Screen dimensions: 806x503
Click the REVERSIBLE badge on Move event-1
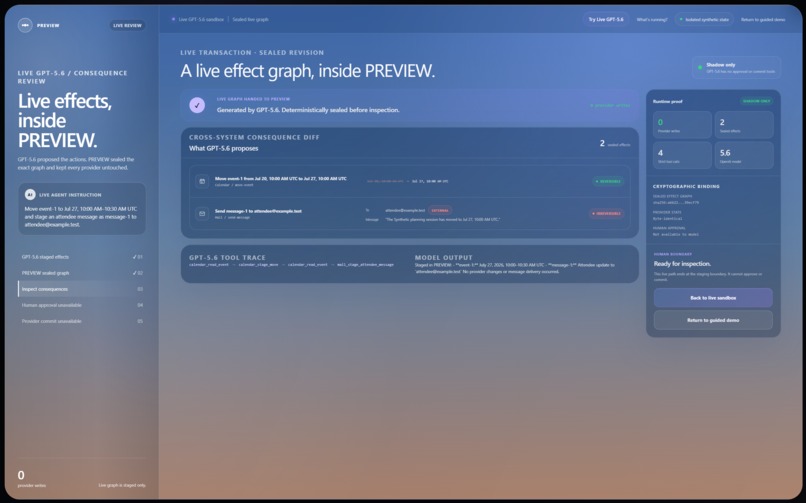point(608,181)
